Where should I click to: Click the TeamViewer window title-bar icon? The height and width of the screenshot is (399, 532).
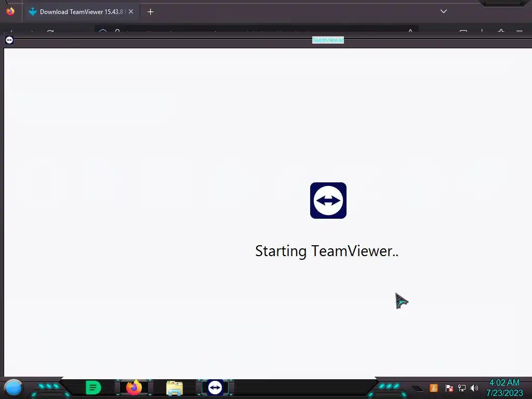point(9,40)
